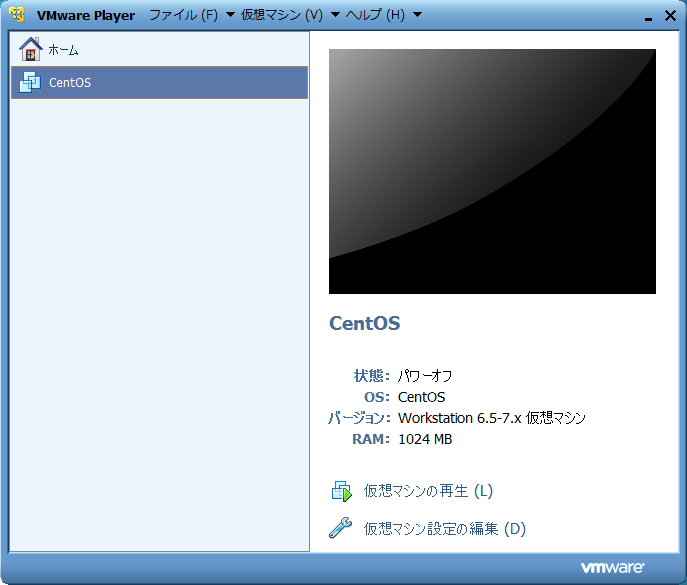Open the ファイル (F) menu
Image resolution: width=687 pixels, height=585 pixels.
[x=183, y=15]
